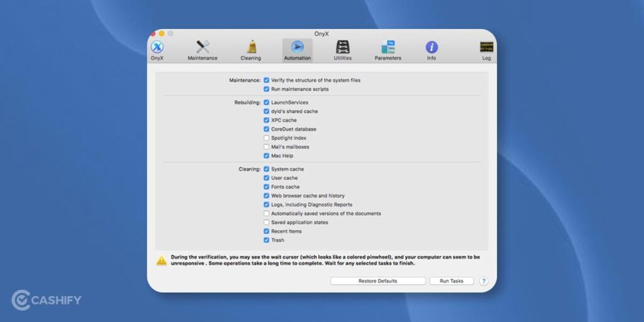The height and width of the screenshot is (322, 644).
Task: Click the Rebuilding: section label
Action: (247, 103)
